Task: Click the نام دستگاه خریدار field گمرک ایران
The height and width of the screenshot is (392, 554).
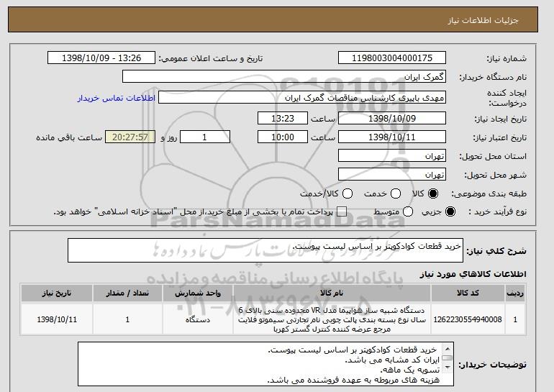Action: click(284, 77)
